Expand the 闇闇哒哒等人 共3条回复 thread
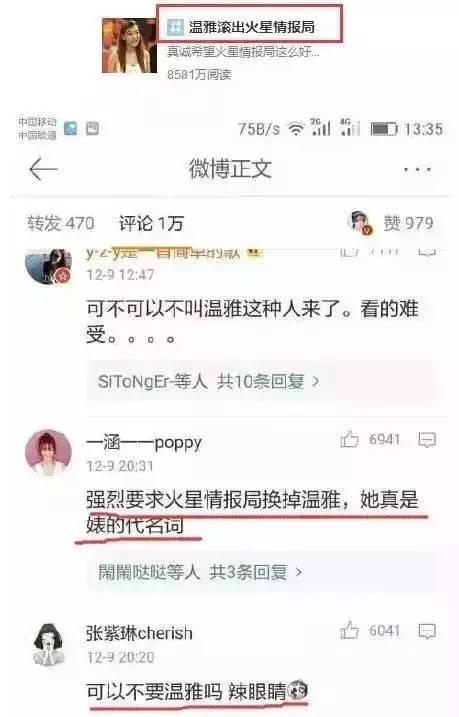 (259, 572)
